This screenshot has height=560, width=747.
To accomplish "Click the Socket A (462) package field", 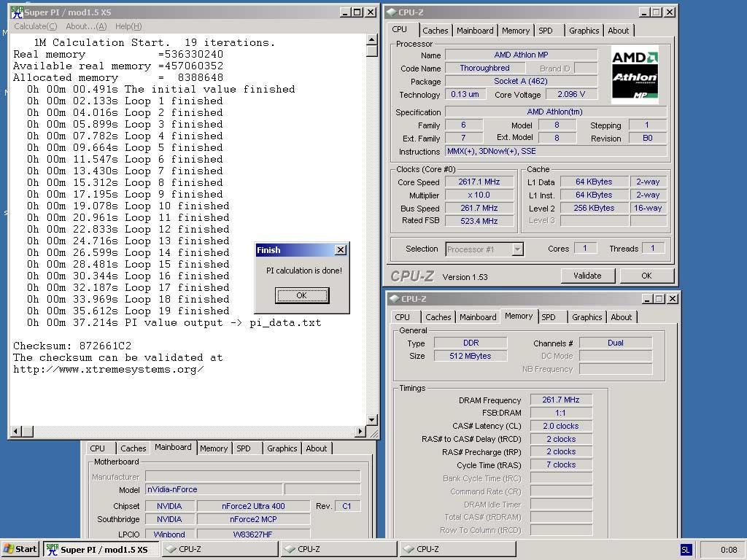I will pos(521,82).
